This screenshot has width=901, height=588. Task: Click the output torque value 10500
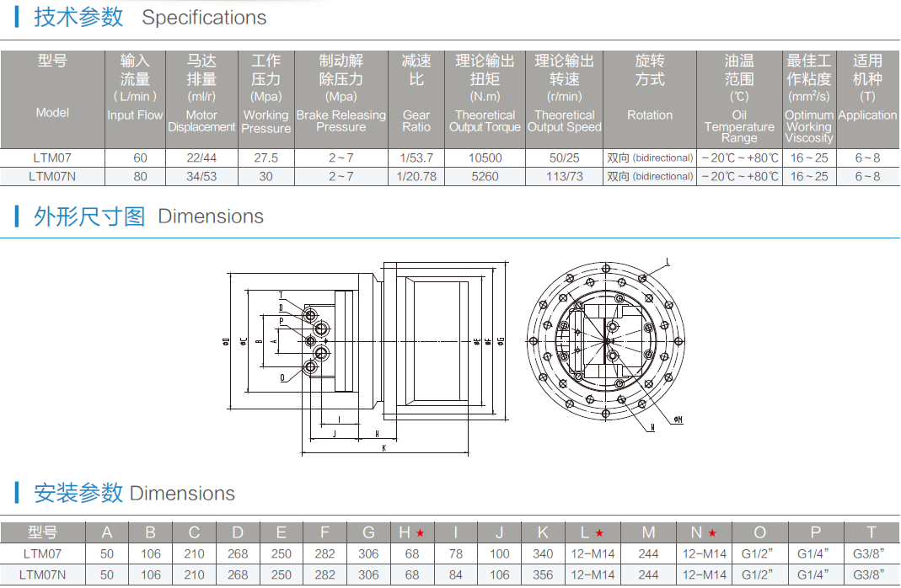pos(485,158)
